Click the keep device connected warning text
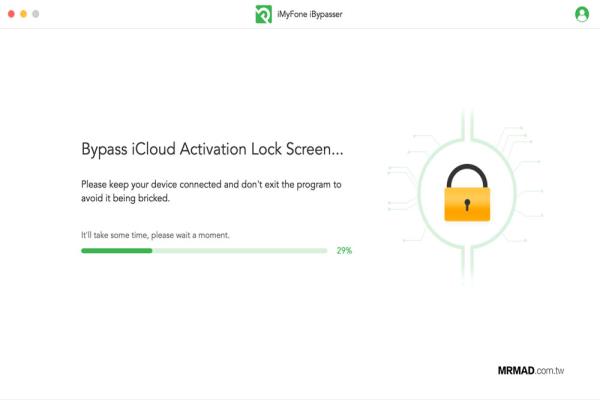The image size is (600, 400). click(x=211, y=184)
